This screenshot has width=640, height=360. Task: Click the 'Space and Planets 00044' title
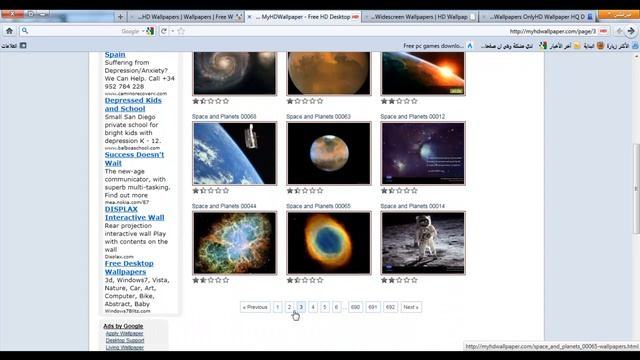(224, 206)
